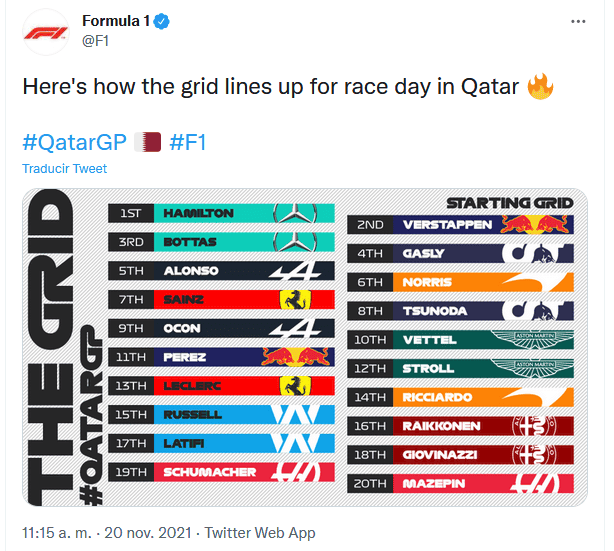Open the image at the STARTING GRID heading

coord(509,202)
